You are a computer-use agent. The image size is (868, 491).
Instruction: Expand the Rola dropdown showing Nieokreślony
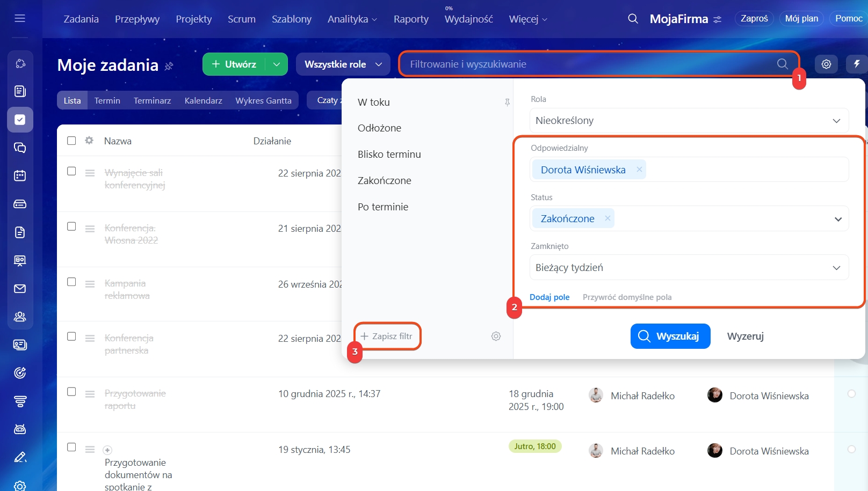click(689, 121)
